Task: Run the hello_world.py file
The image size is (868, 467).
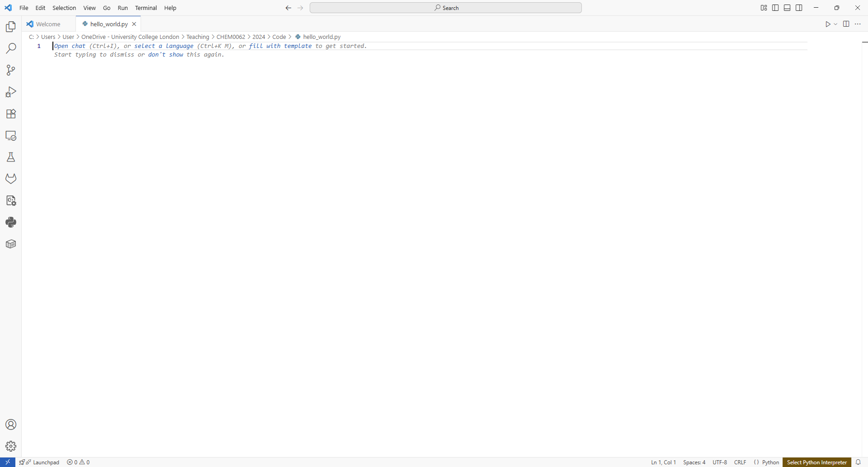Action: [x=828, y=24]
